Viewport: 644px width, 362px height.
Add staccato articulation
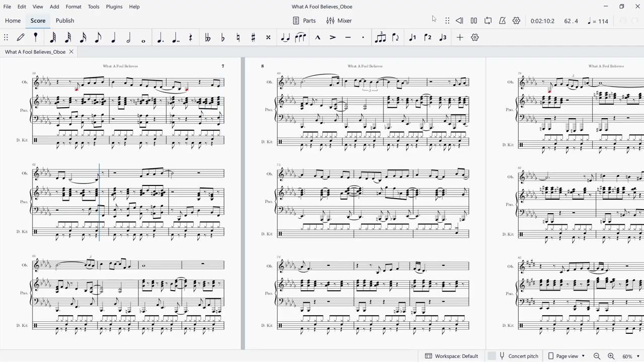363,37
